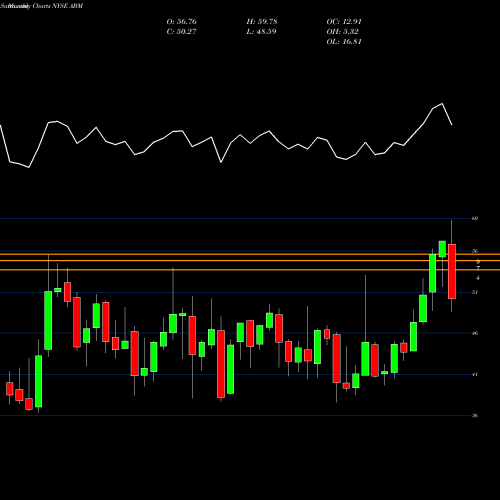The height and width of the screenshot is (500, 500).
Task: Click the OL: 16.81 reading
Action: click(x=344, y=42)
